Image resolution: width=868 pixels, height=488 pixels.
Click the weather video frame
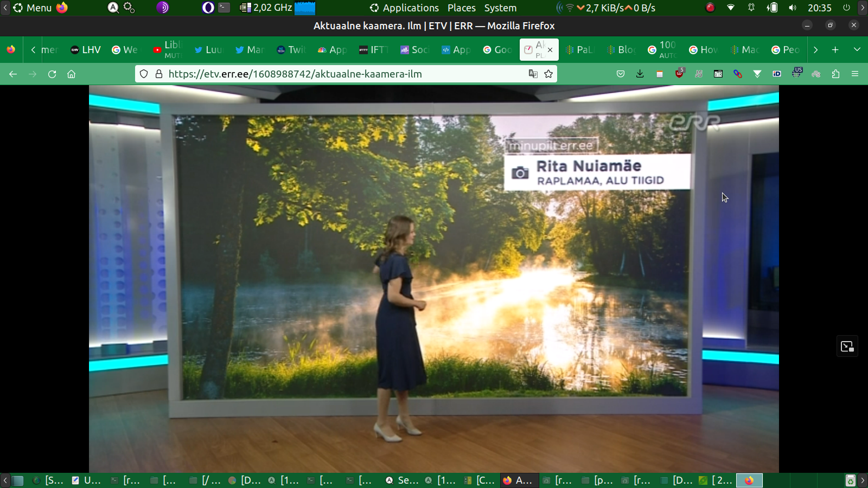434,279
